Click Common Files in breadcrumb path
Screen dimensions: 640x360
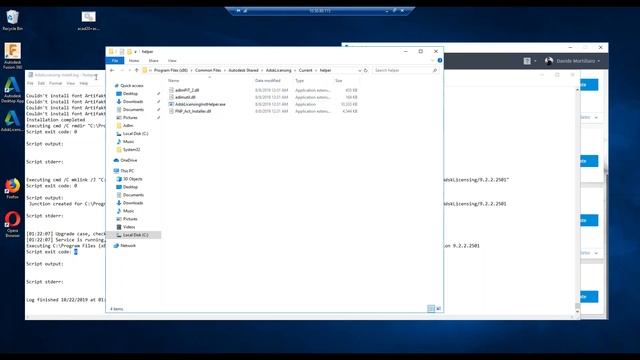click(208, 70)
